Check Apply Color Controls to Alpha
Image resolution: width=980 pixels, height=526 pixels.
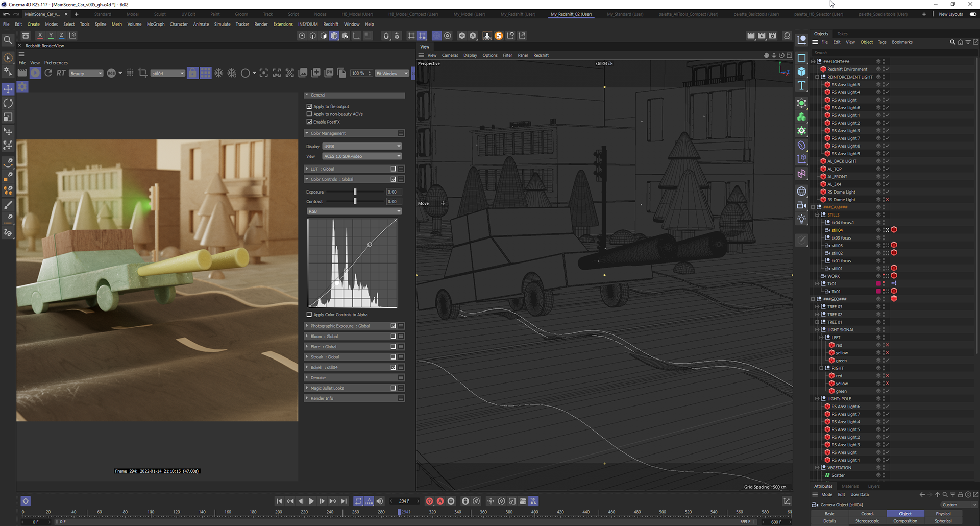point(309,315)
